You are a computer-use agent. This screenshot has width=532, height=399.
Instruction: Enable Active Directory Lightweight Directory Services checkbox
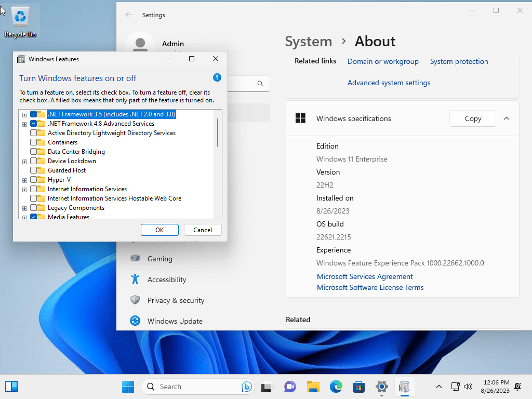point(33,132)
